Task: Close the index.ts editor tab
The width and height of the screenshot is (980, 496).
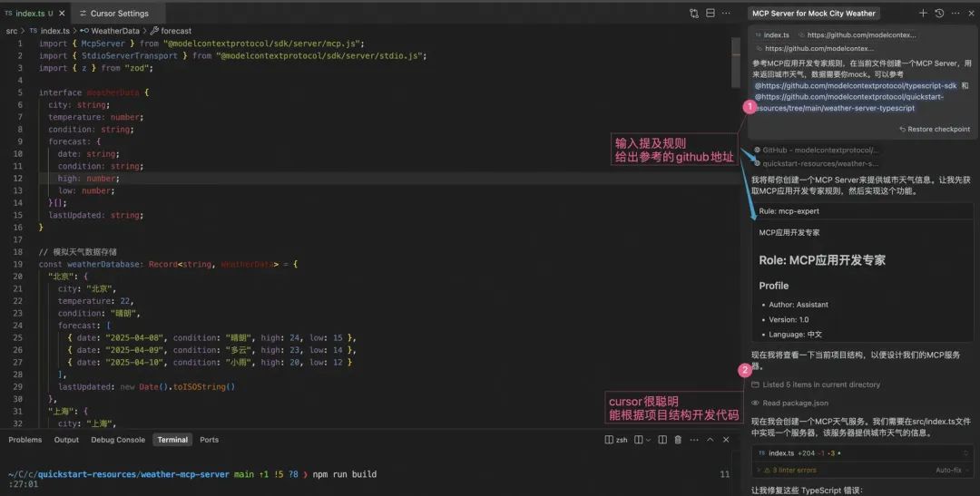Action: (x=61, y=14)
